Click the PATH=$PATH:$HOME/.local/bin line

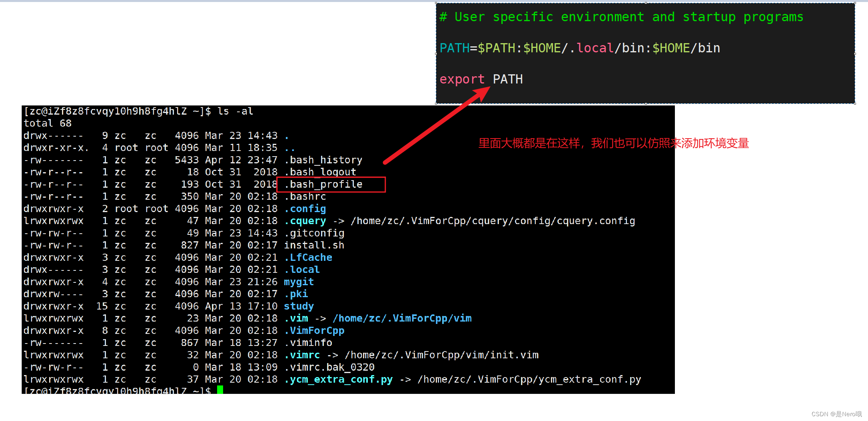click(x=580, y=48)
